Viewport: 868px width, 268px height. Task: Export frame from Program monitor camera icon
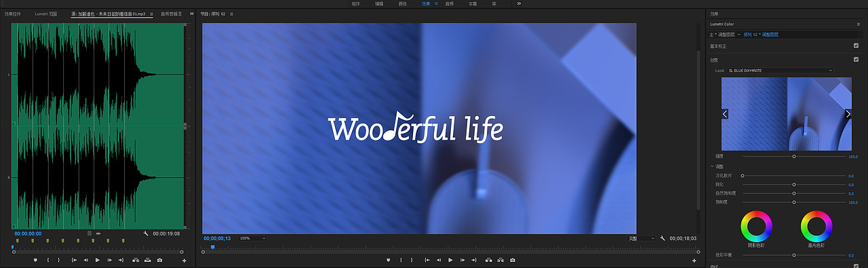(x=513, y=260)
